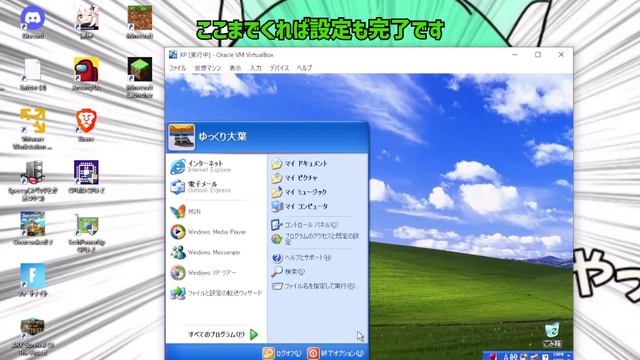
Task: Click the VirtualBox window title bar icon
Action: (173, 55)
